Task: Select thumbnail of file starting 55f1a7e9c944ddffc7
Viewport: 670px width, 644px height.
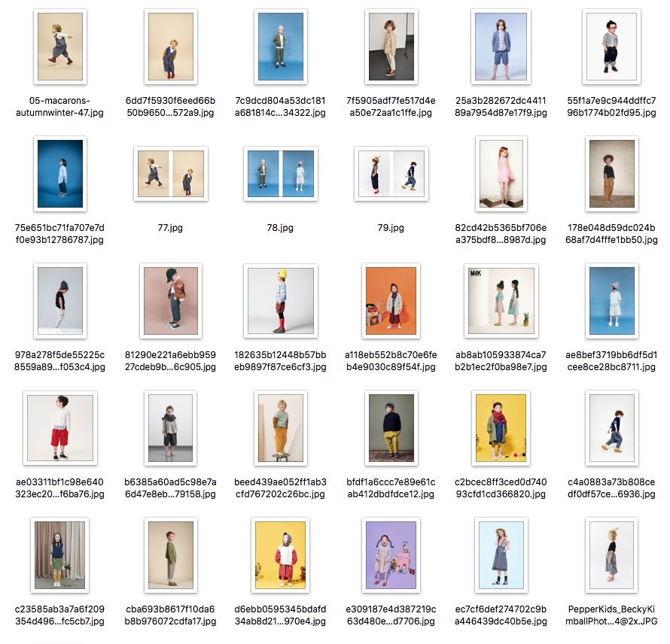Action: tap(611, 47)
